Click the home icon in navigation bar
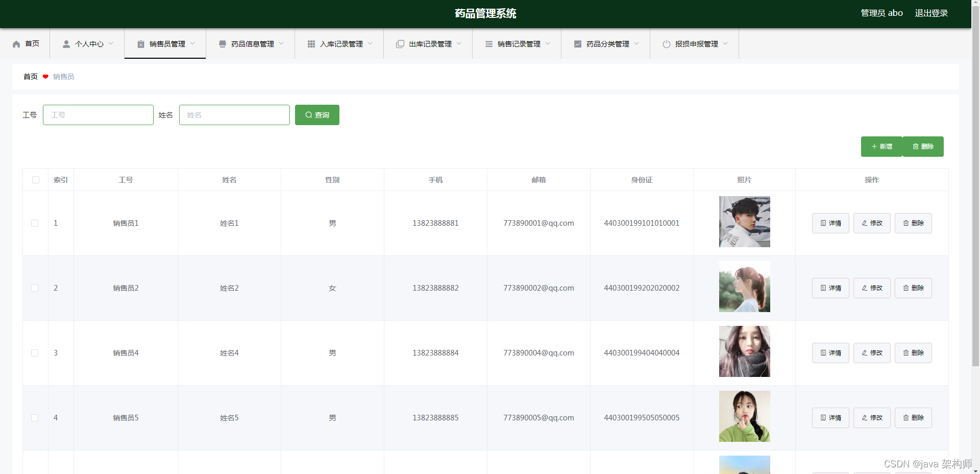 (x=16, y=44)
